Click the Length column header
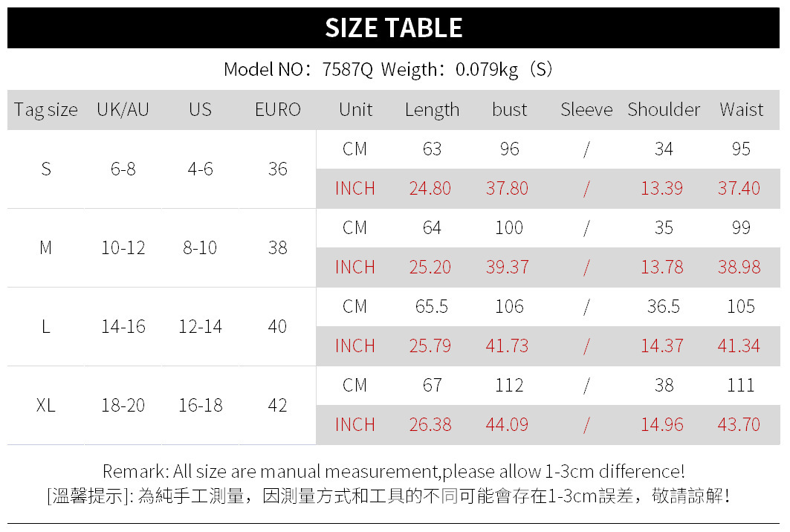Image resolution: width=790 pixels, height=532 pixels. click(432, 110)
